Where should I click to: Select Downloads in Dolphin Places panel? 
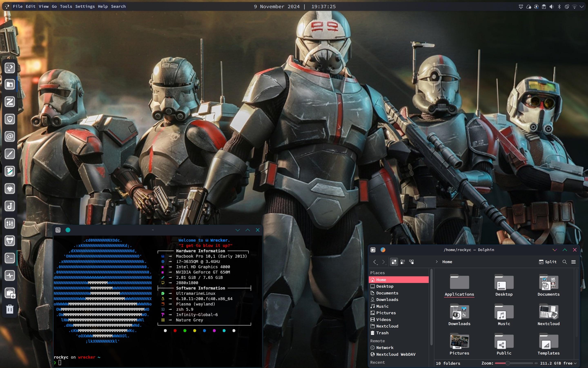coord(399,300)
